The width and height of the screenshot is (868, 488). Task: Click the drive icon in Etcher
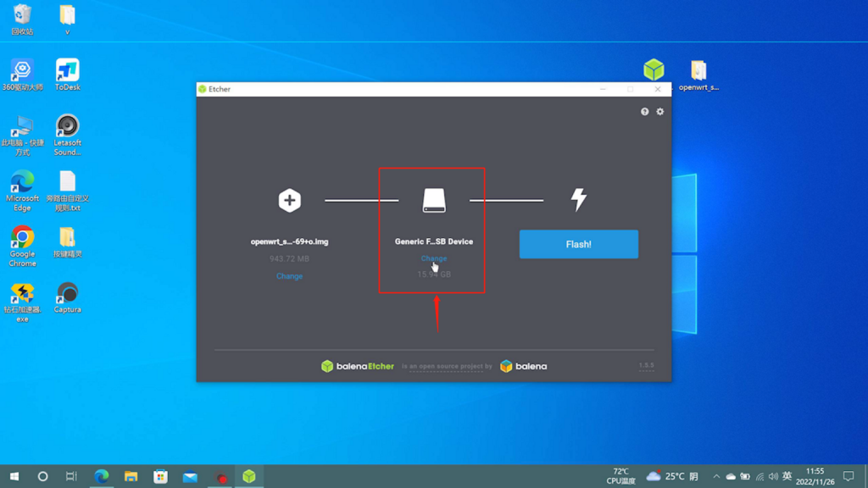pyautogui.click(x=434, y=200)
